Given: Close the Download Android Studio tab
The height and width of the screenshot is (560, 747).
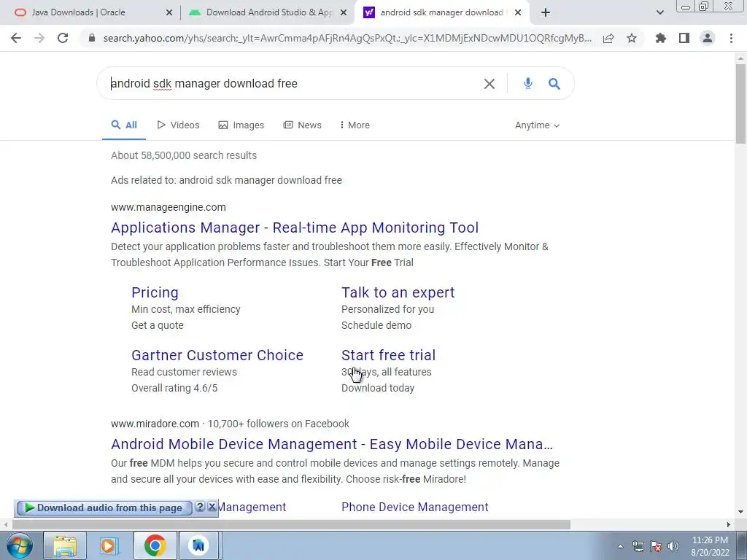Looking at the screenshot, I should tap(344, 13).
